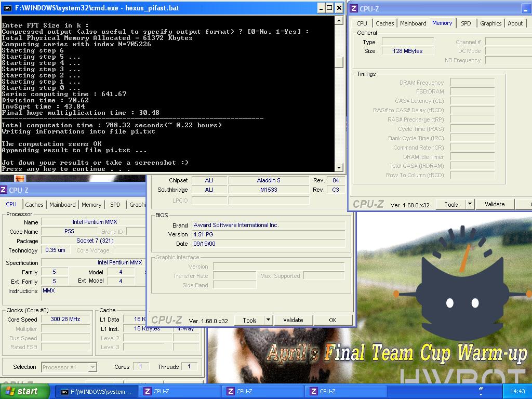The image size is (532, 399).
Task: Open SPD tab in bottom-left CPU-Z window
Action: coord(115,205)
